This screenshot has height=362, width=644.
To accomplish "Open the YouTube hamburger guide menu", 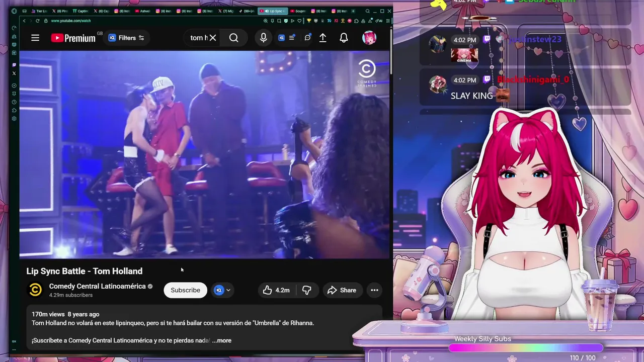I will coord(35,38).
